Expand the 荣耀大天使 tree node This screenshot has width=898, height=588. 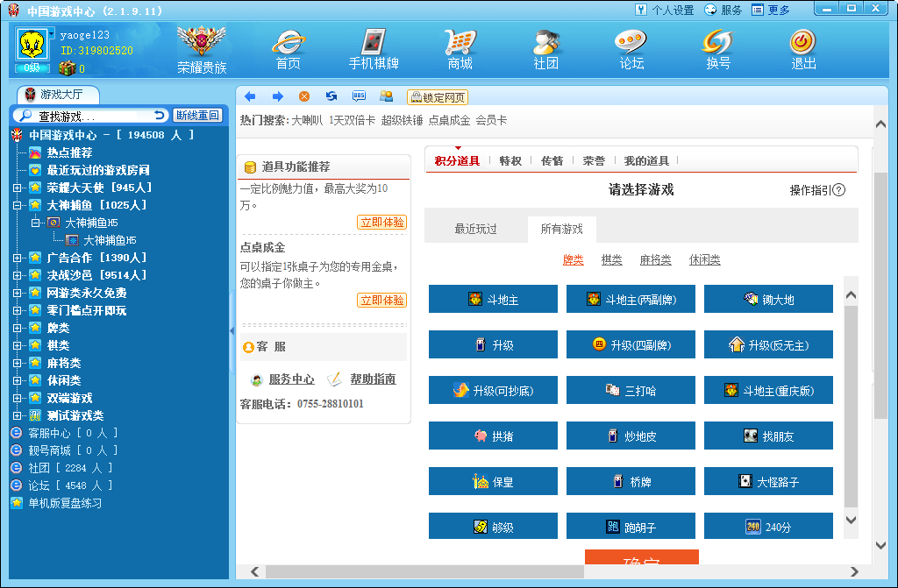(x=18, y=188)
